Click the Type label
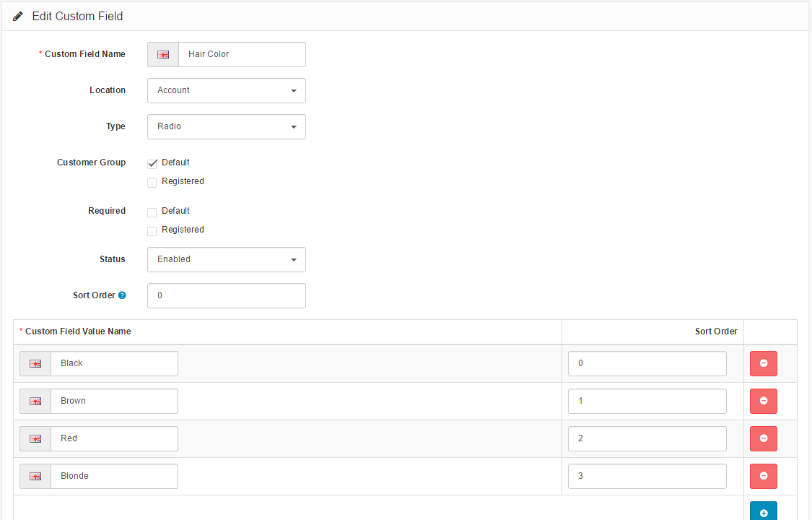This screenshot has width=812, height=520. [x=115, y=126]
